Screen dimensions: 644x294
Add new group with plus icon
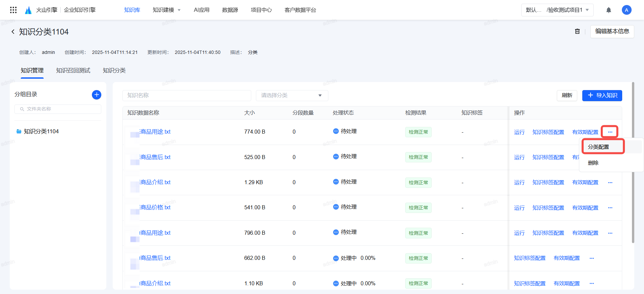[97, 95]
